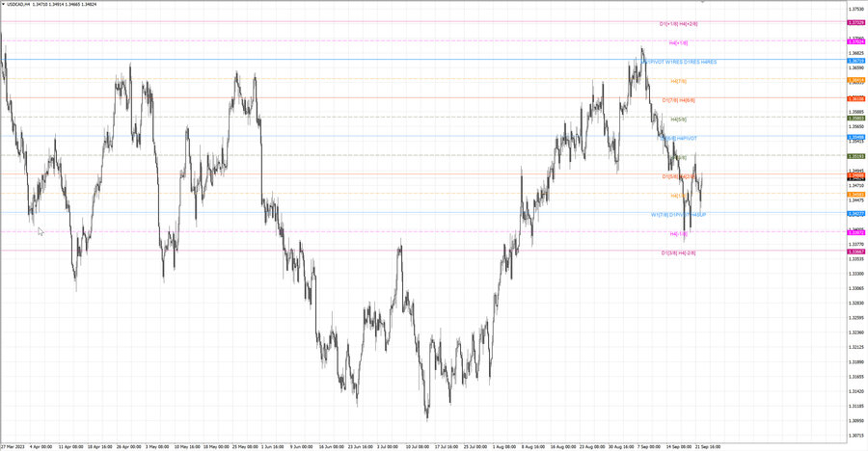868x451 pixels.
Task: Click the 1.31185 value on price scale
Action: (855, 406)
